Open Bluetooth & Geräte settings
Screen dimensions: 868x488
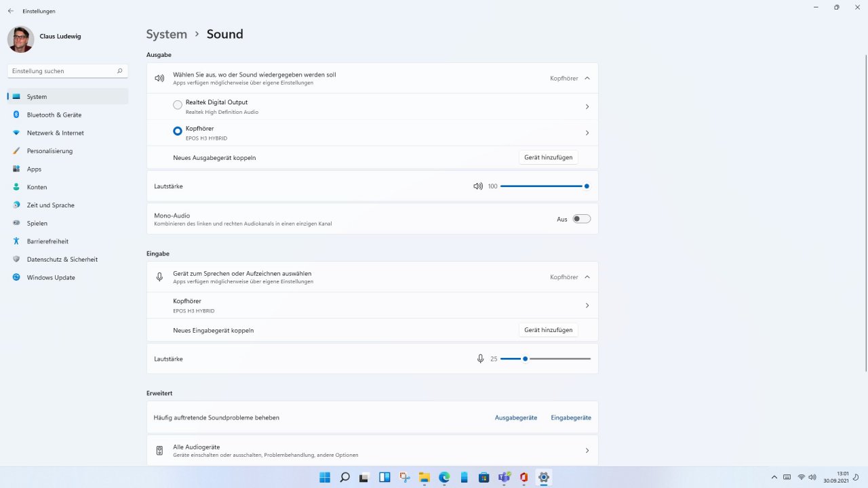coord(67,115)
